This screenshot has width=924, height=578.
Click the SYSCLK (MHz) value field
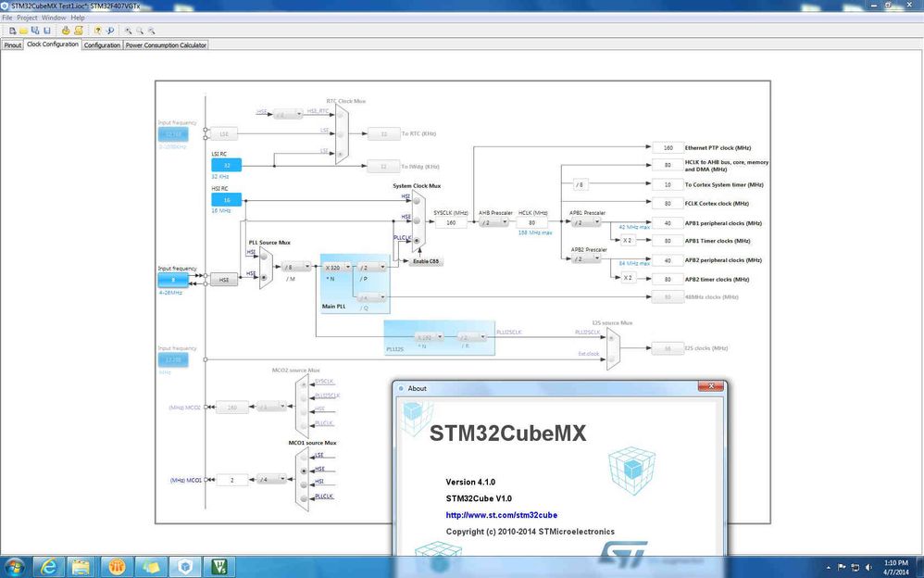(x=451, y=222)
